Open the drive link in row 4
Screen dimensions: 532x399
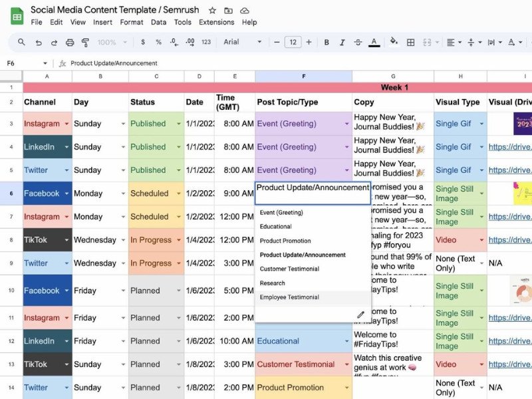click(510, 147)
